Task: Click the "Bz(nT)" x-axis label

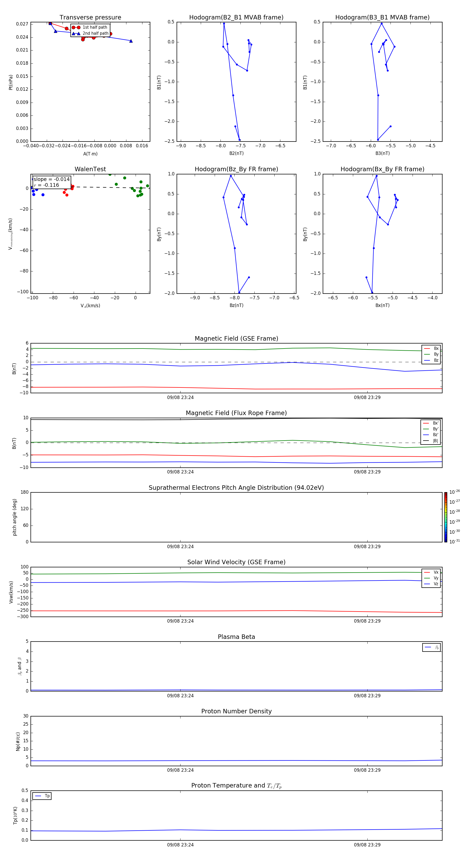Action: (x=236, y=305)
